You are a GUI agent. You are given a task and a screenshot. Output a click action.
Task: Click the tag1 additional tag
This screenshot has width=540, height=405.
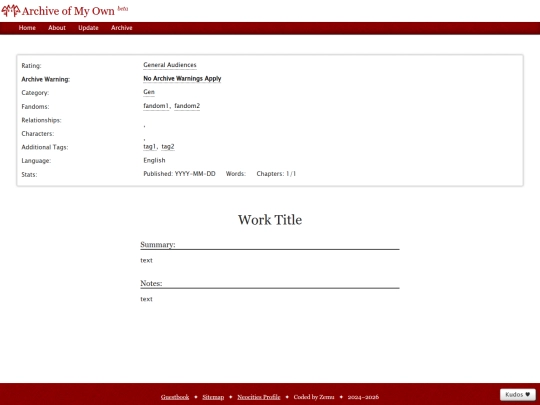click(150, 146)
